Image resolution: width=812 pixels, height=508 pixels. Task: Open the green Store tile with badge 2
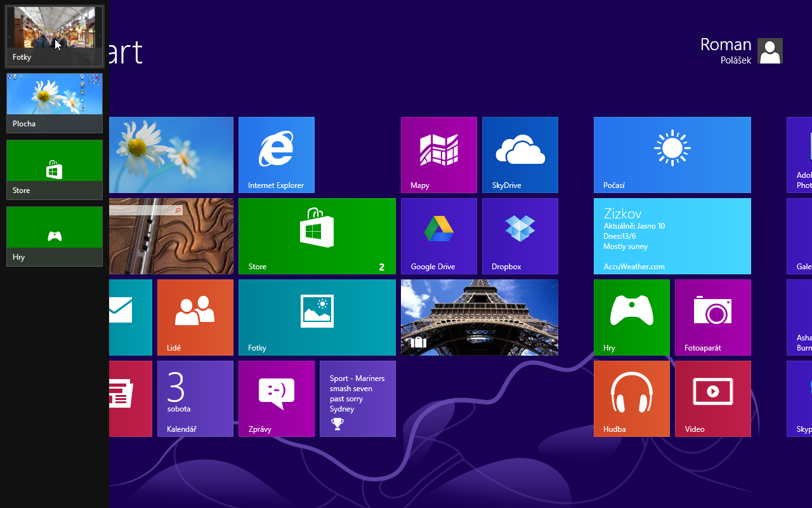pyautogui.click(x=317, y=236)
